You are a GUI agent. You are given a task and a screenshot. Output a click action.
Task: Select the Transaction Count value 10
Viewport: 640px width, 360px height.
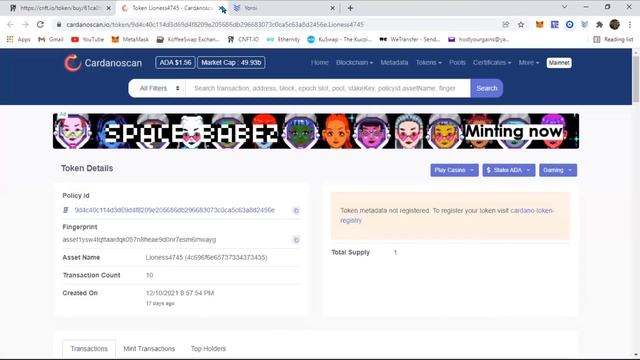tap(149, 275)
